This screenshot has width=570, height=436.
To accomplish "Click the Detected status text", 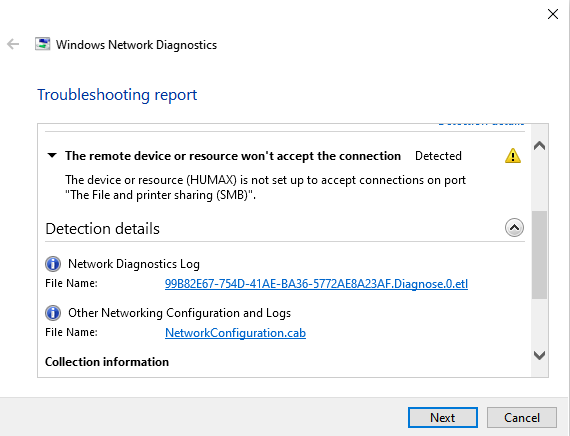I will pyautogui.click(x=438, y=156).
